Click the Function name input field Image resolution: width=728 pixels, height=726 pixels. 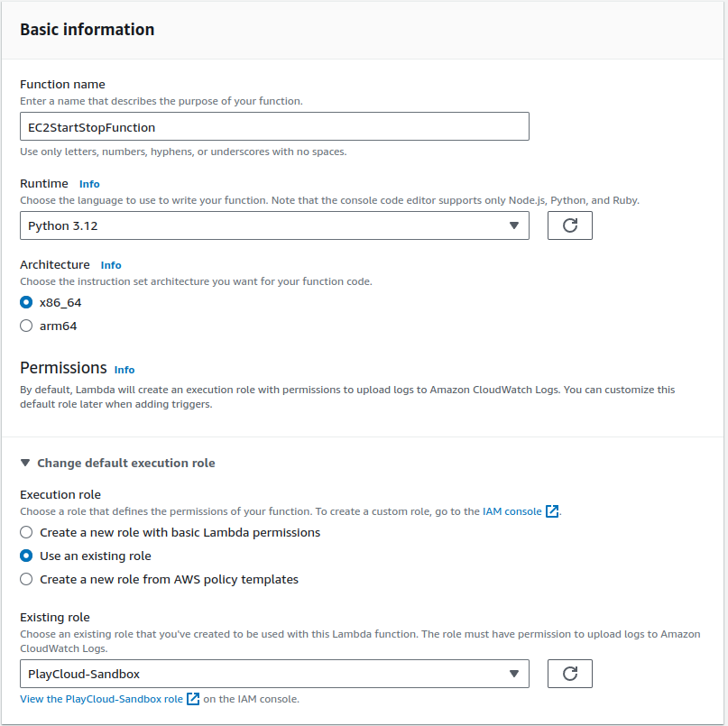coord(274,126)
